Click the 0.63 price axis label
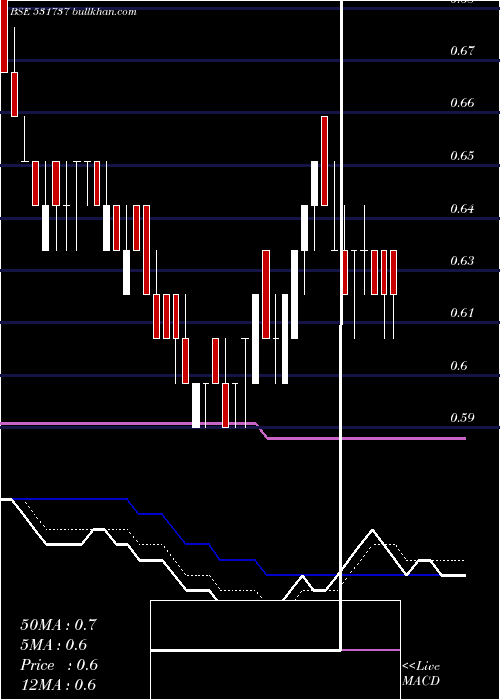 point(462,260)
